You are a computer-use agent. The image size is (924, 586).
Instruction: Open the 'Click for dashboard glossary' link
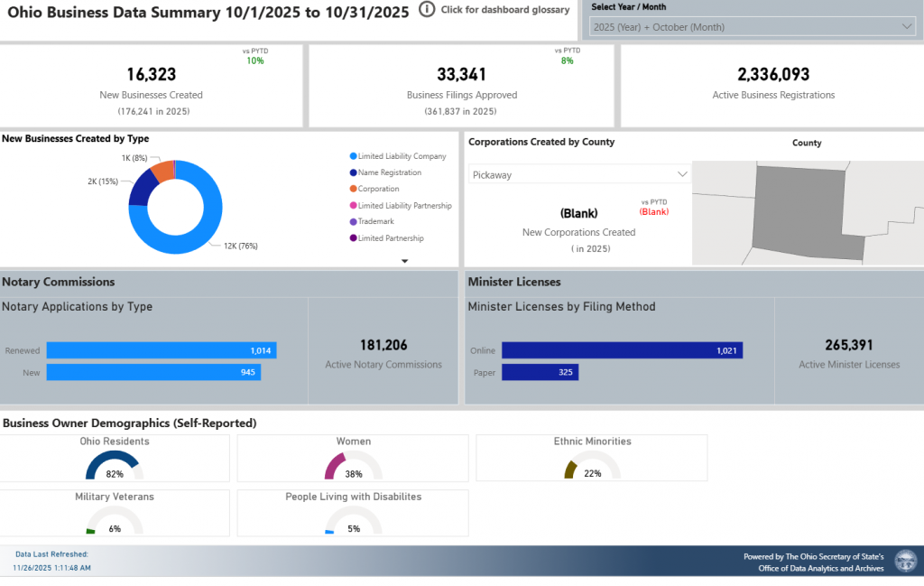tap(504, 10)
